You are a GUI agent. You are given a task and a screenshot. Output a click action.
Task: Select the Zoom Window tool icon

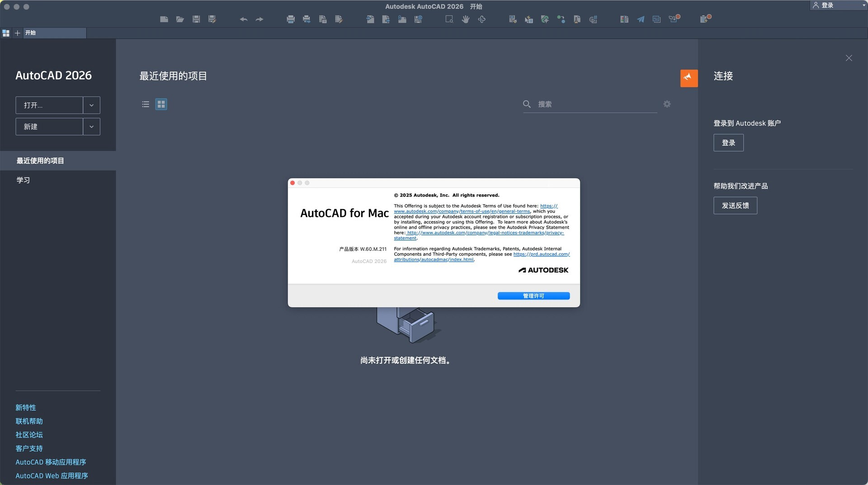[x=449, y=19]
